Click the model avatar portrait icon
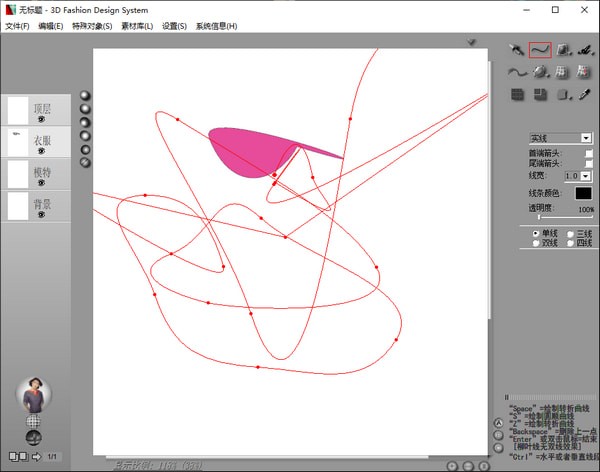 coord(35,396)
